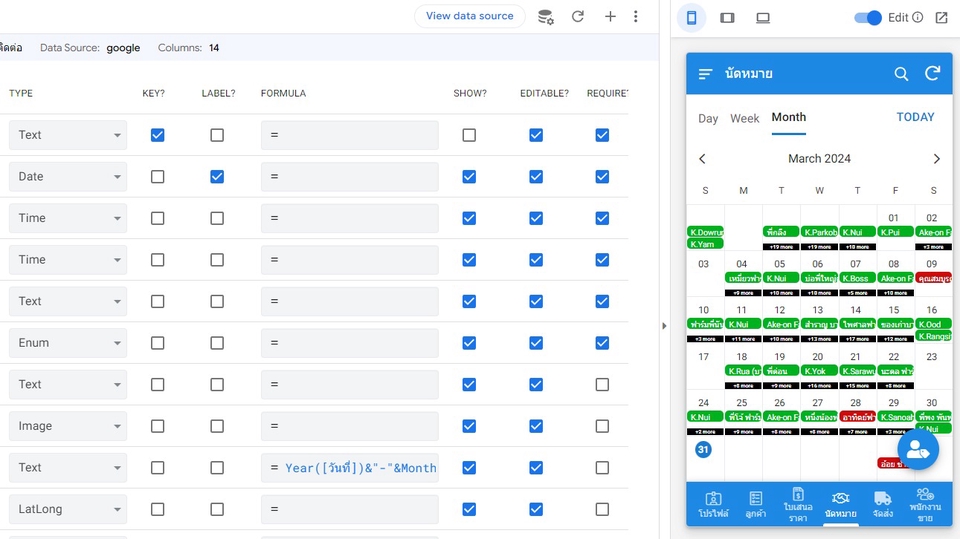Open the K.Rangsi event on March 16

point(934,336)
